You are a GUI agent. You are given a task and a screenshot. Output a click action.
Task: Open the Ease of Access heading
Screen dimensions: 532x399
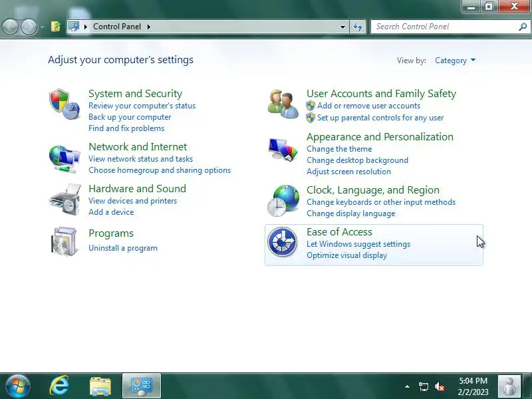[339, 231]
